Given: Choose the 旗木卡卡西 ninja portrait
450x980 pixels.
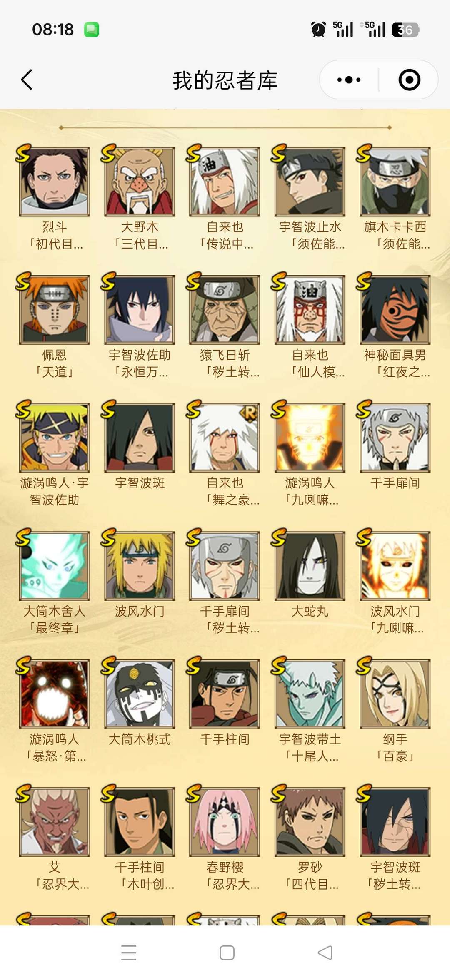Looking at the screenshot, I should (x=395, y=182).
